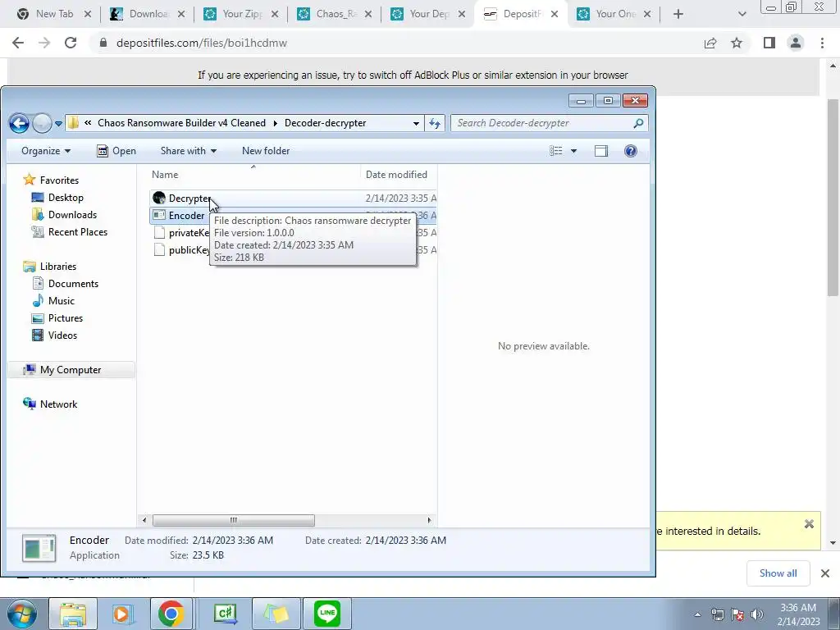Viewport: 840px width, 630px height.
Task: Click right arrow of file list scrollbar
Action: [x=428, y=520]
